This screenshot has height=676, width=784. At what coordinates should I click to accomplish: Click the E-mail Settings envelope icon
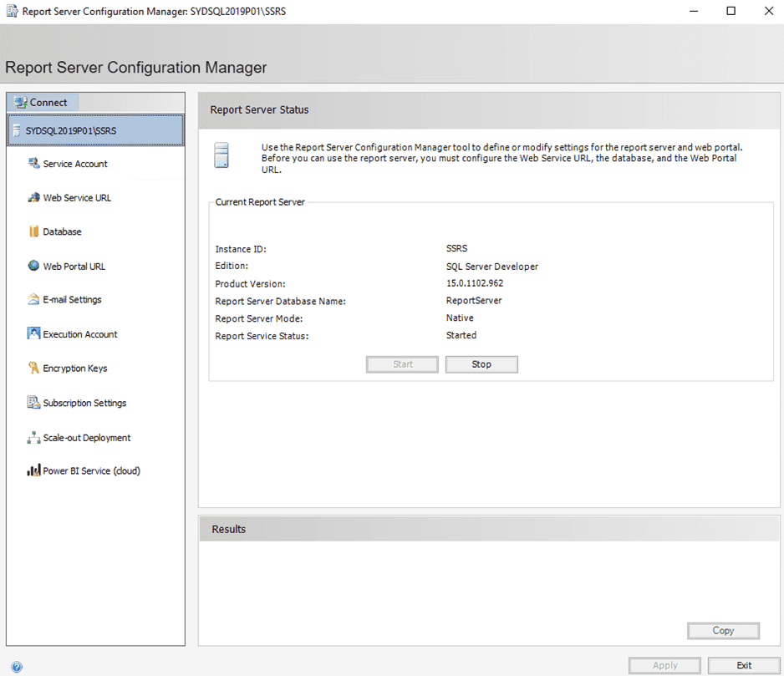[33, 299]
